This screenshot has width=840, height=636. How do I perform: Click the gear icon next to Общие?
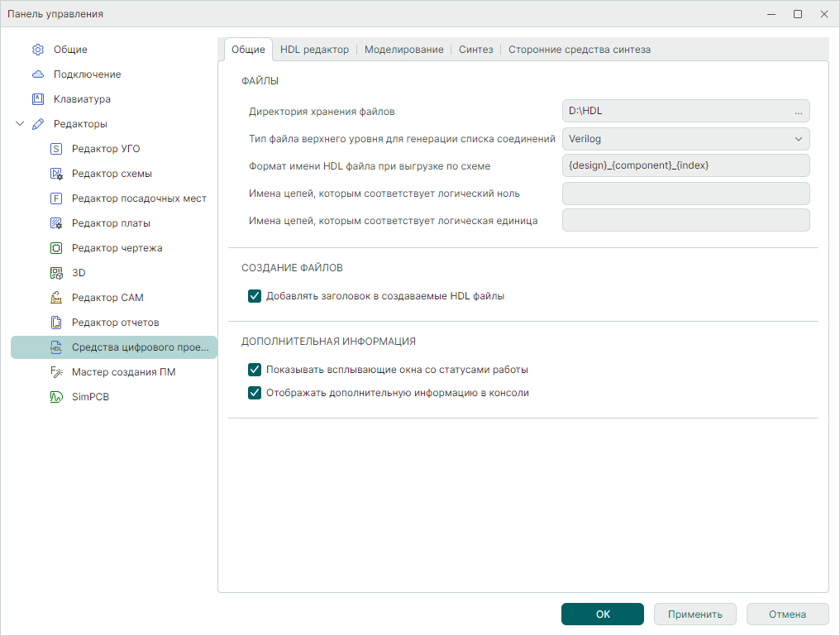click(38, 50)
